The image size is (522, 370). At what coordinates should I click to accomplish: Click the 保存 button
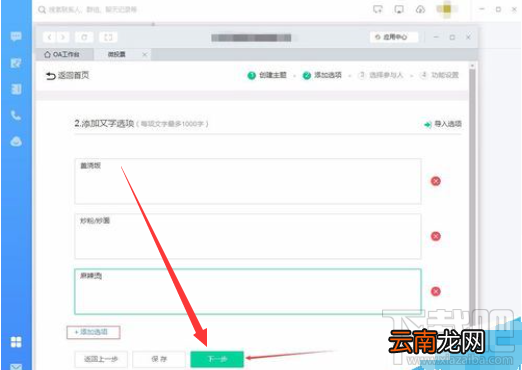pos(159,359)
